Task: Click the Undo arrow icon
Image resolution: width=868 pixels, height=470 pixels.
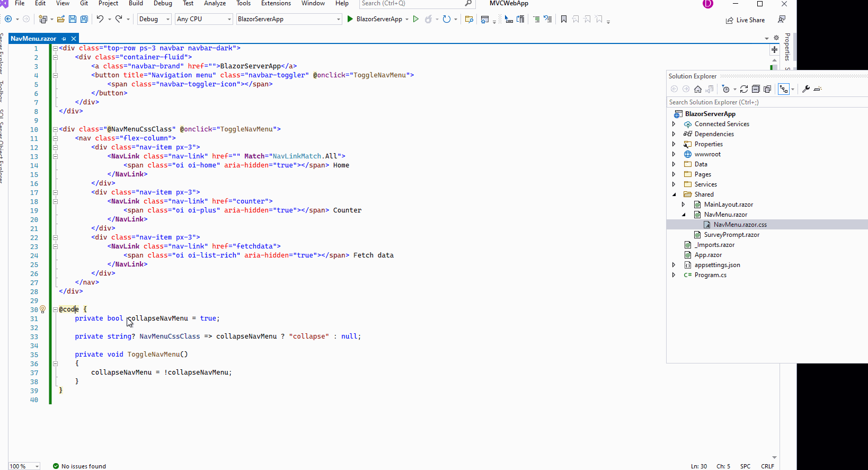Action: (100, 19)
